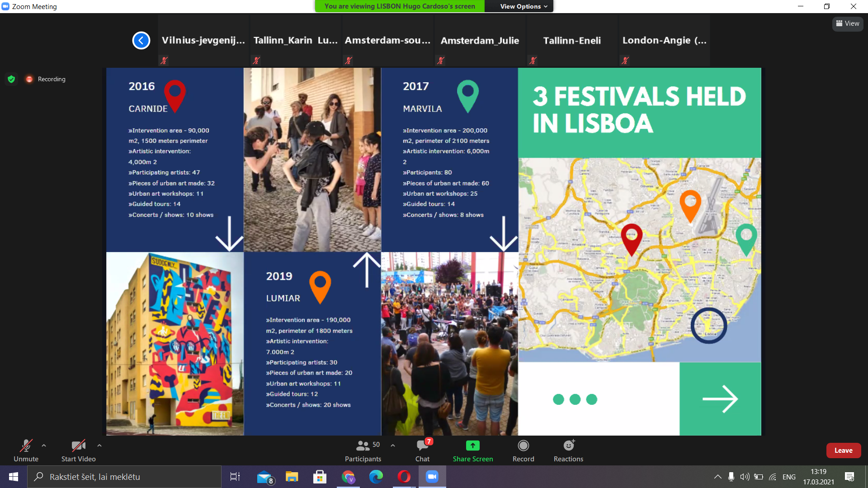This screenshot has width=868, height=488.
Task: Expand the video options caret next to Start Video
Action: pos(99,446)
